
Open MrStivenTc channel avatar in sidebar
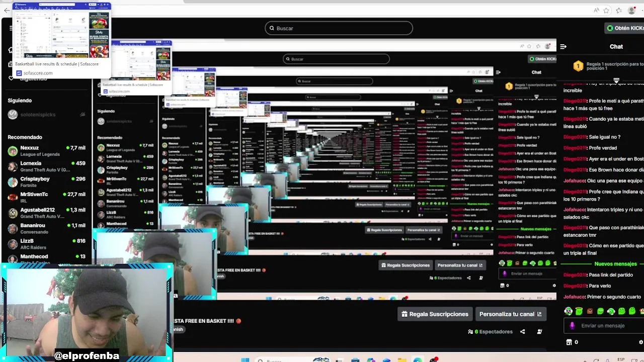(13, 197)
